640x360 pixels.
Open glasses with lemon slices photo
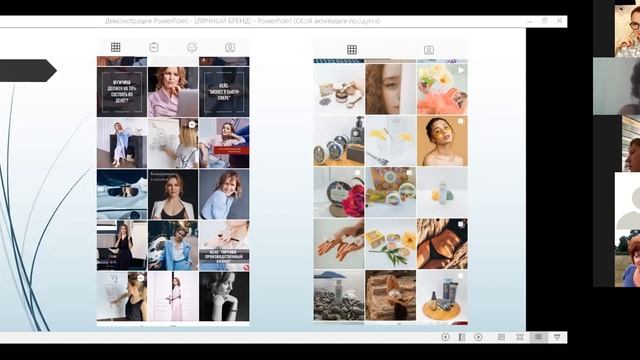(x=391, y=141)
